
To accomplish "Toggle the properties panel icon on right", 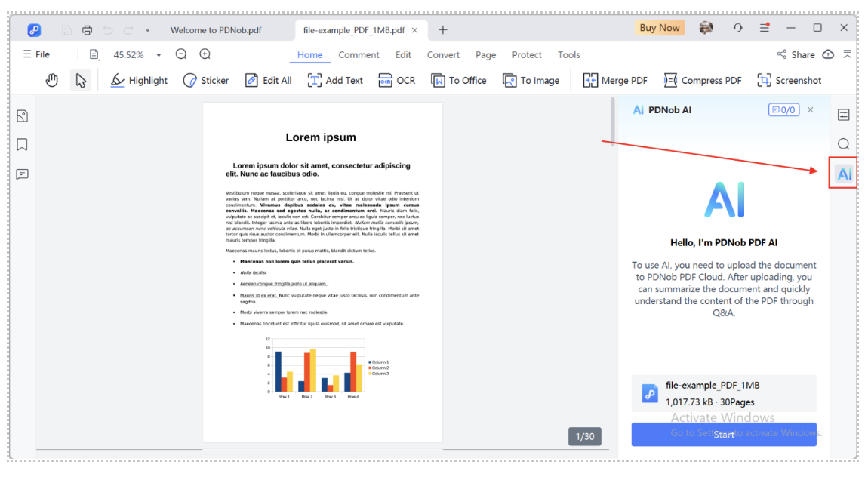I will tap(844, 115).
